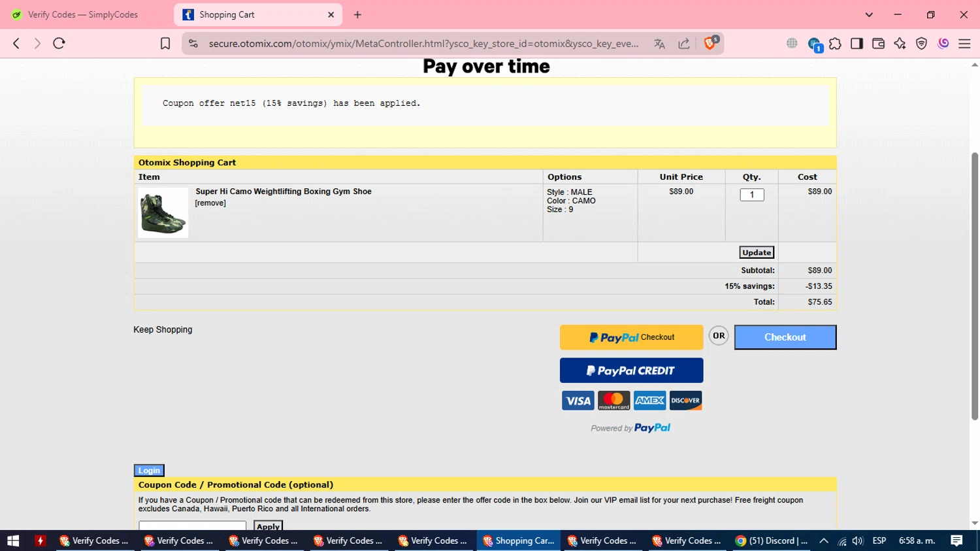
Task: Open the Windows Start menu
Action: coord(13,541)
